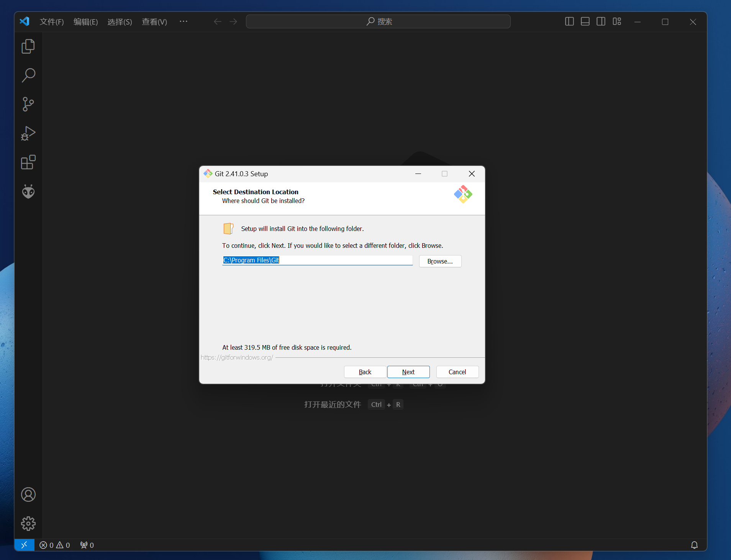Click the Back button in Git Setup

(x=365, y=372)
